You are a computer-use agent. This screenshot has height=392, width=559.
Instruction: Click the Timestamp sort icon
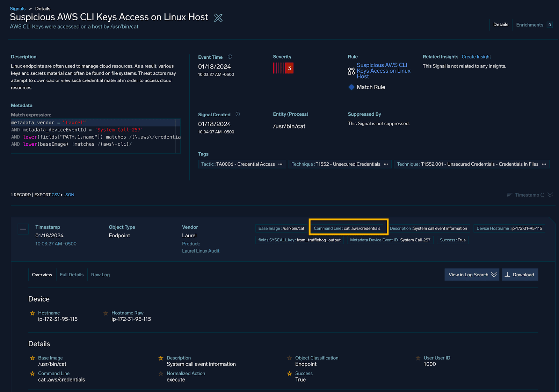click(x=509, y=195)
